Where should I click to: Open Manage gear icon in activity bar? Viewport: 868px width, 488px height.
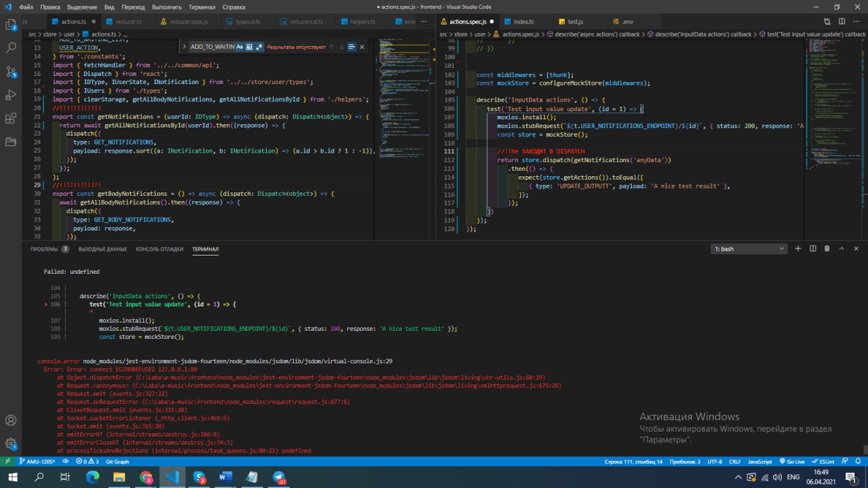coord(11,444)
